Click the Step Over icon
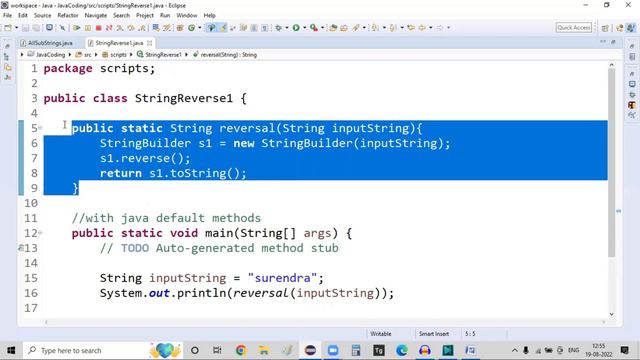This screenshot has width=640, height=360. point(131,28)
